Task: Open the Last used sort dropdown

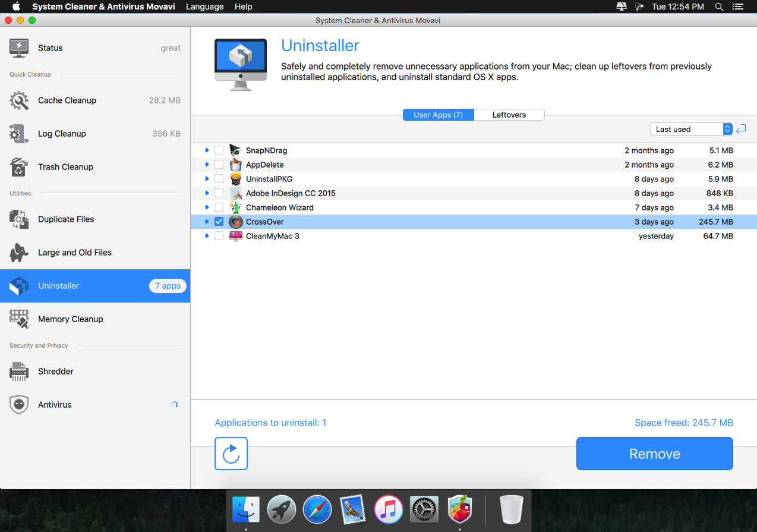Action: click(x=691, y=129)
